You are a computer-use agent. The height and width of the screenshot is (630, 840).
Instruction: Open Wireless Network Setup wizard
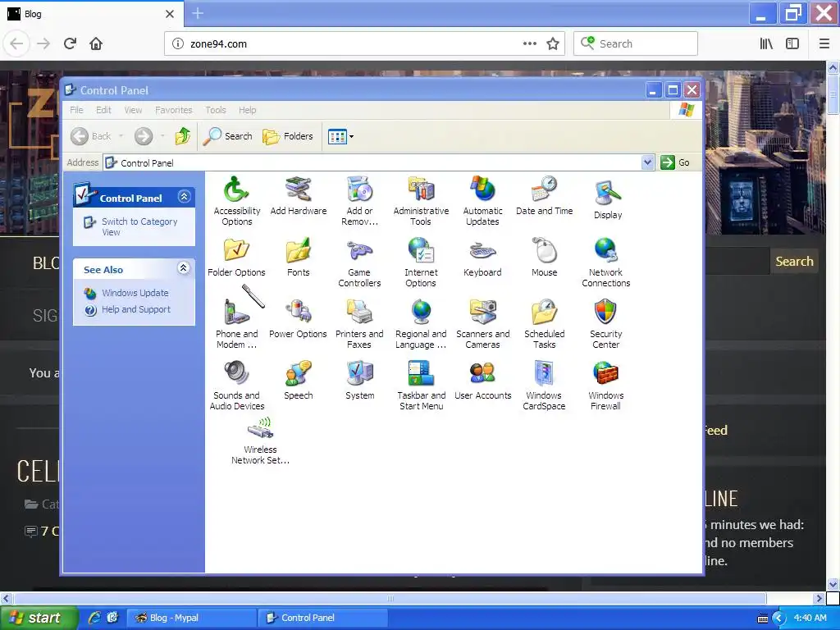[x=260, y=441]
